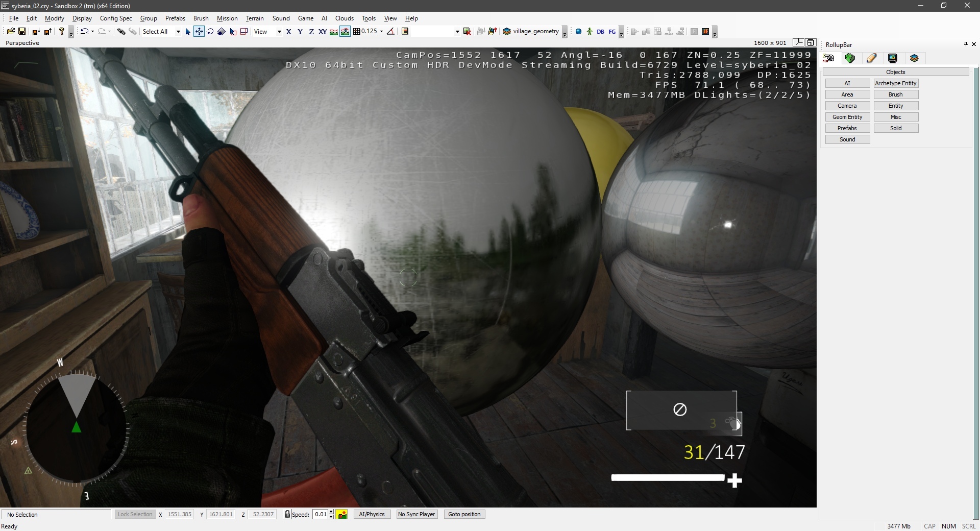Click the DB database view icon
This screenshot has height=531, width=980.
[x=600, y=32]
